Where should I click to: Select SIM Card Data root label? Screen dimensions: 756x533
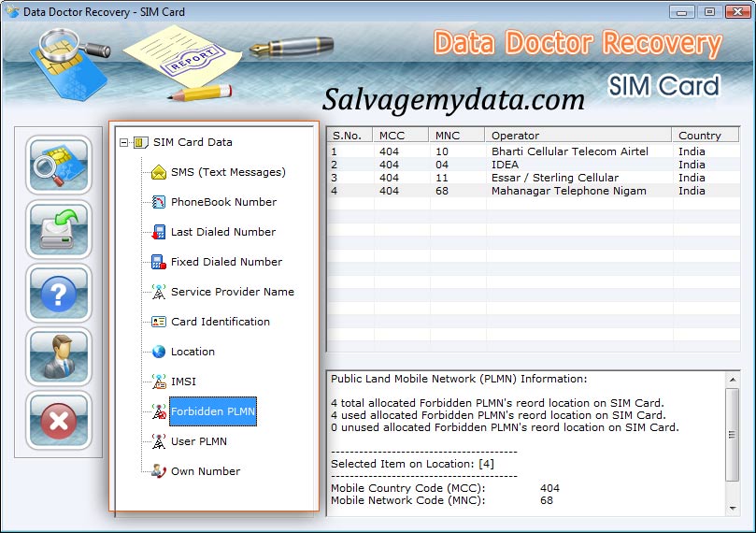pyautogui.click(x=193, y=142)
